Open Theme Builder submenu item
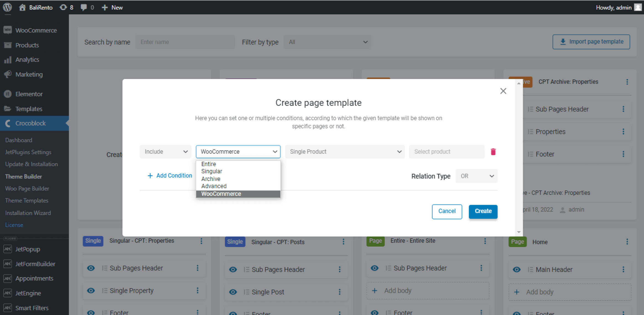Viewport: 644px width, 315px height. tap(23, 176)
